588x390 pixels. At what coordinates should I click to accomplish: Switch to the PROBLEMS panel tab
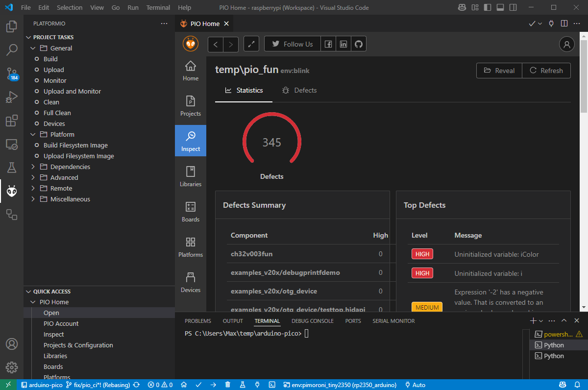pos(198,321)
